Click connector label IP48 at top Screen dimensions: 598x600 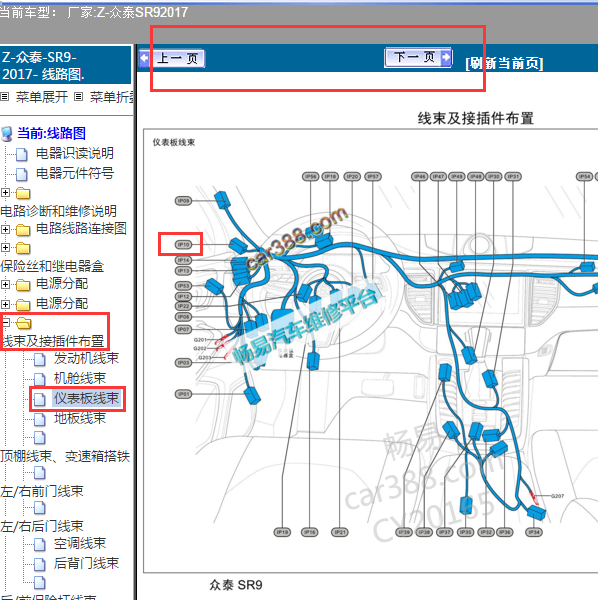(476, 176)
